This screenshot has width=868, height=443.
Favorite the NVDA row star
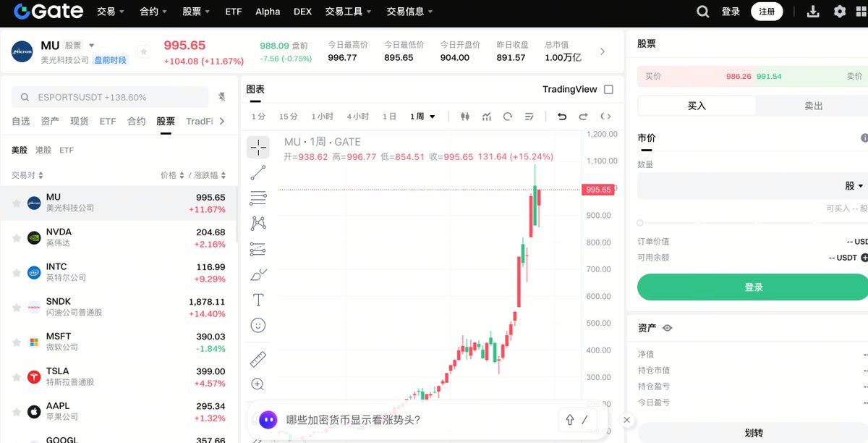tap(17, 238)
